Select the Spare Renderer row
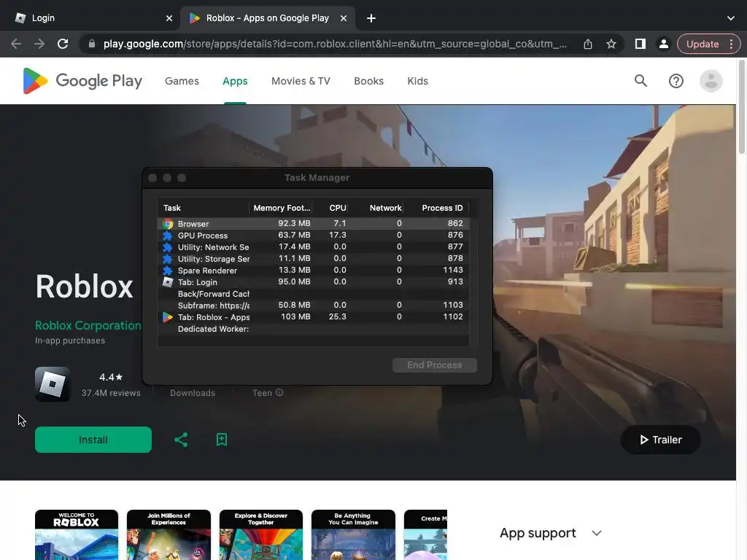The image size is (747, 560). point(314,270)
